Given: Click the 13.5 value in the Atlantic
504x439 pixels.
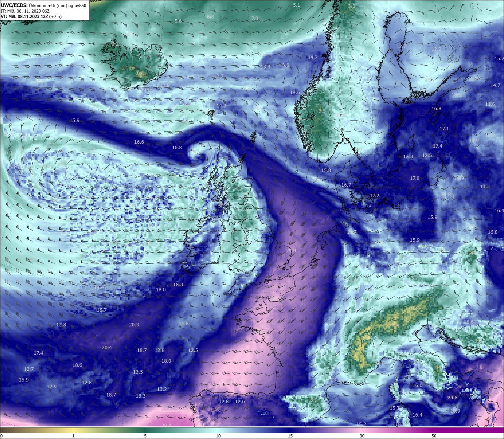Looking at the screenshot, I should tap(138, 372).
